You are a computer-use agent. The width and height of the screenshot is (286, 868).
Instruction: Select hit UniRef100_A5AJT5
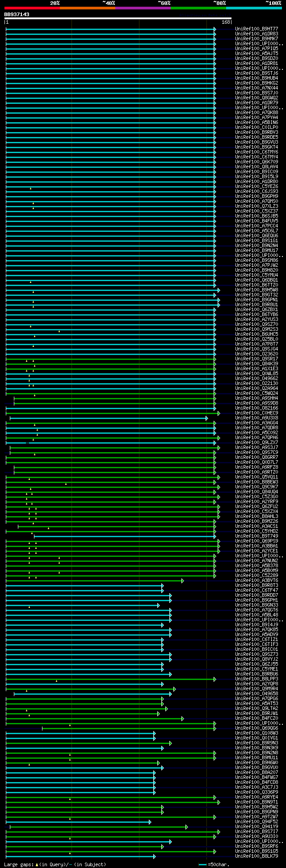pyautogui.click(x=257, y=54)
